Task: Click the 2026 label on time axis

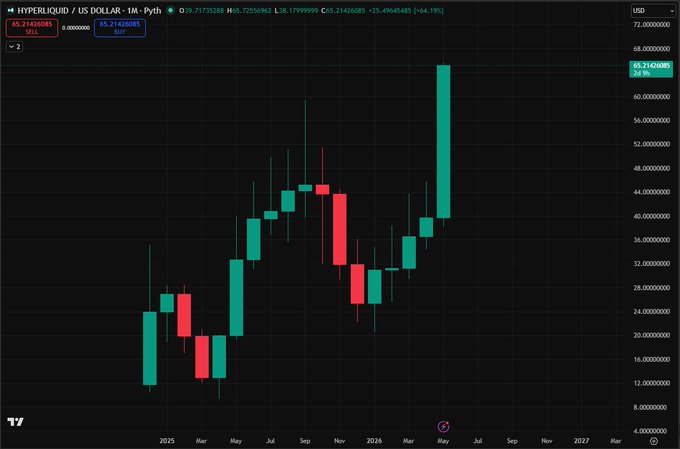Action: click(374, 441)
